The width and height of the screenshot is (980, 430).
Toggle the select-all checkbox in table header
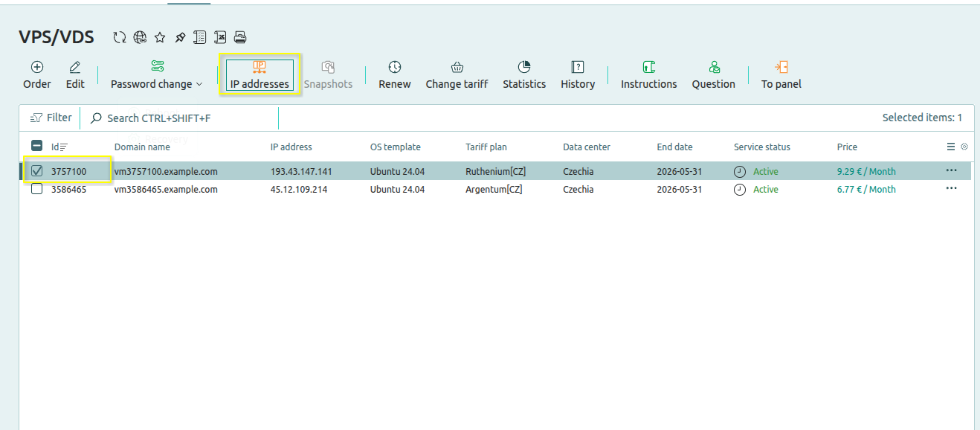37,147
